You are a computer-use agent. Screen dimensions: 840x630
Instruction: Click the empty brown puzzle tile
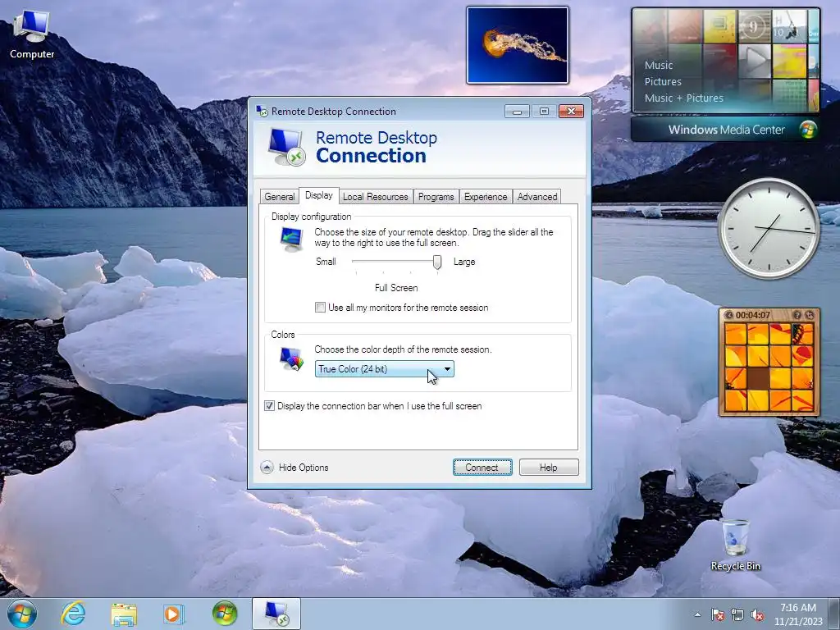click(758, 377)
